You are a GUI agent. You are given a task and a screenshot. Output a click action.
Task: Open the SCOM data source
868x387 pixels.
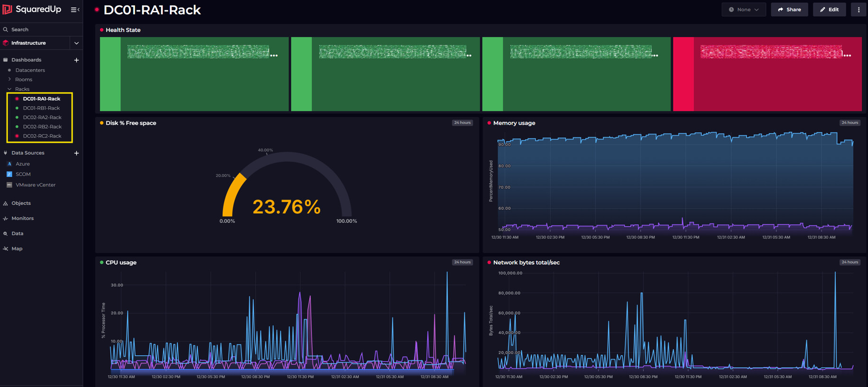click(23, 174)
